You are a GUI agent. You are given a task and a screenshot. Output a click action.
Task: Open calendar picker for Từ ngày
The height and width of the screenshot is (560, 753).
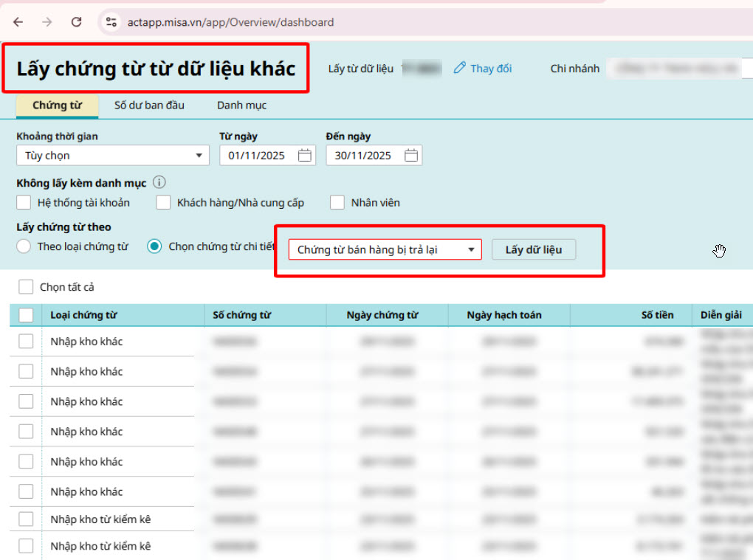305,156
